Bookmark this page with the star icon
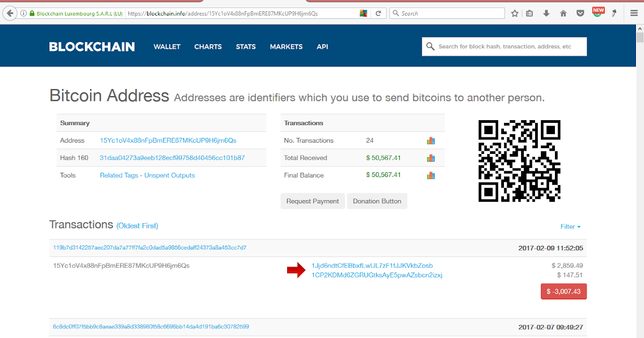 [515, 13]
